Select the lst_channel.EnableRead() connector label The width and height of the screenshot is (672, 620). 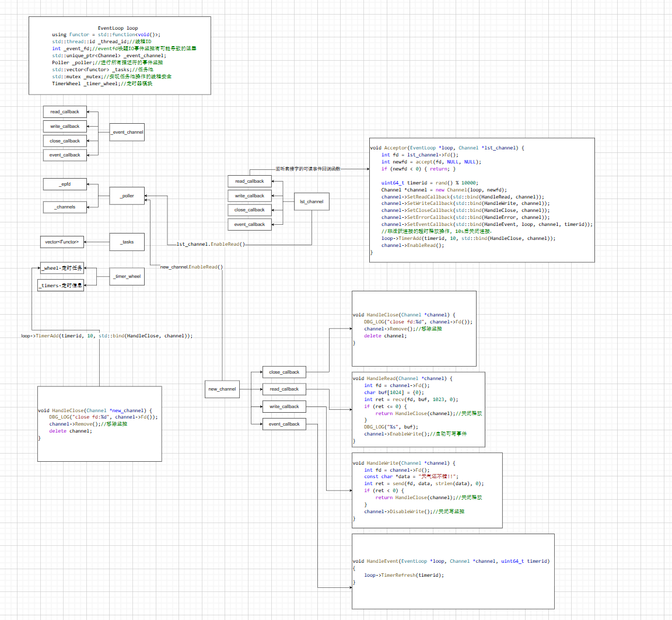pyautogui.click(x=211, y=244)
